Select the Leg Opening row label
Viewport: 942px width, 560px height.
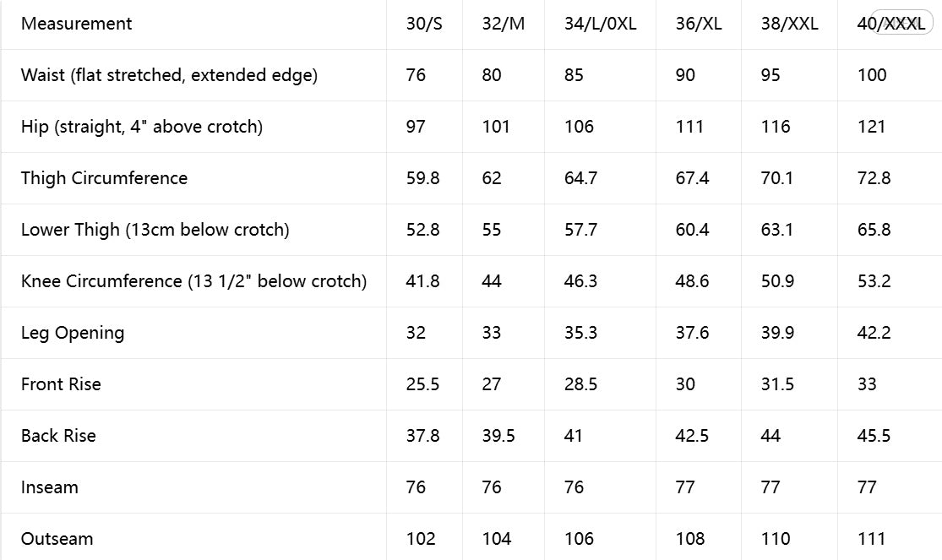[x=73, y=333]
